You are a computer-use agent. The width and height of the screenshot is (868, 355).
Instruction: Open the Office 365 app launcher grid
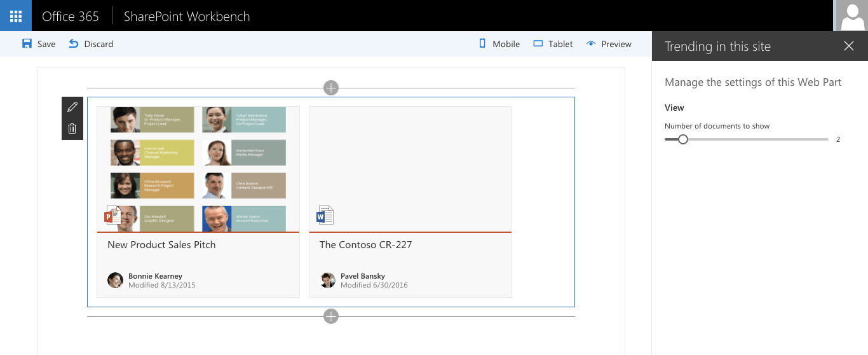tap(16, 16)
